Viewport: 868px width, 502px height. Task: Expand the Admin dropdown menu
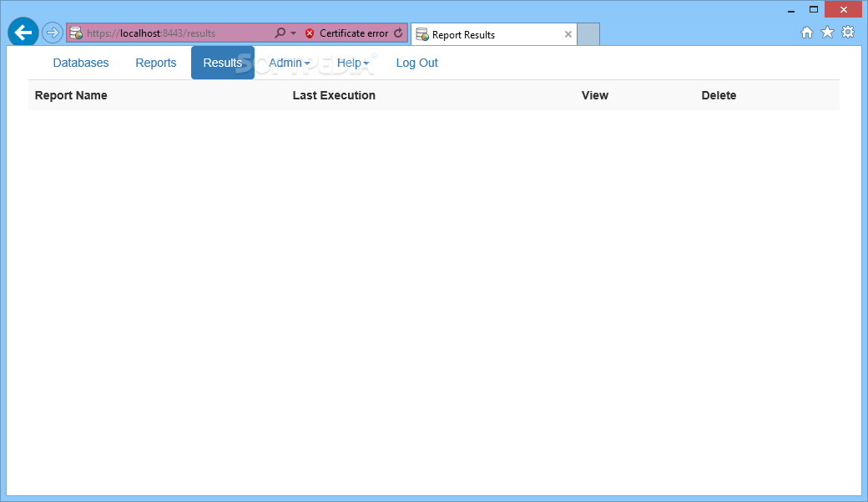pyautogui.click(x=289, y=63)
